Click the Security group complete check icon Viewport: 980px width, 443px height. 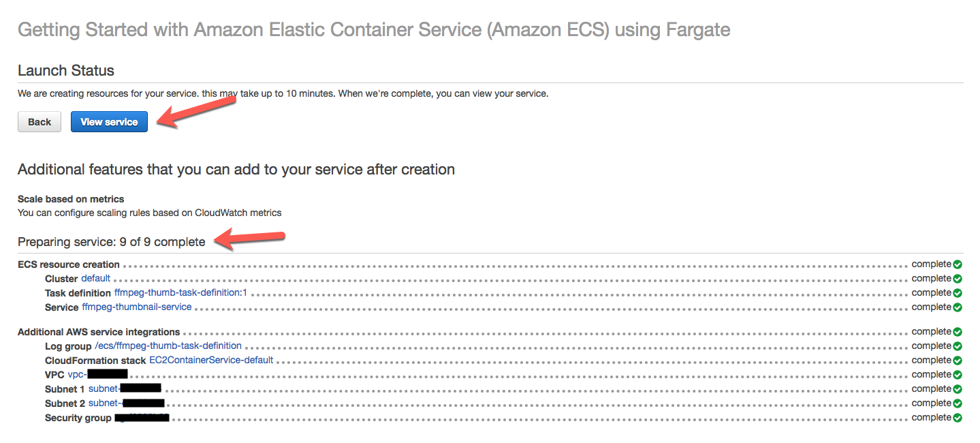[958, 418]
